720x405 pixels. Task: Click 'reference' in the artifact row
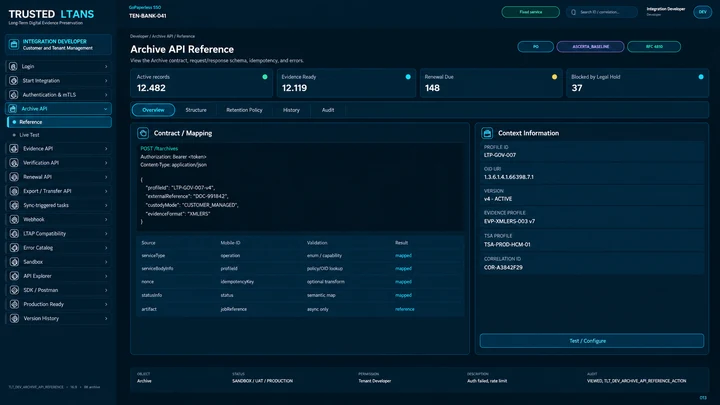click(405, 309)
